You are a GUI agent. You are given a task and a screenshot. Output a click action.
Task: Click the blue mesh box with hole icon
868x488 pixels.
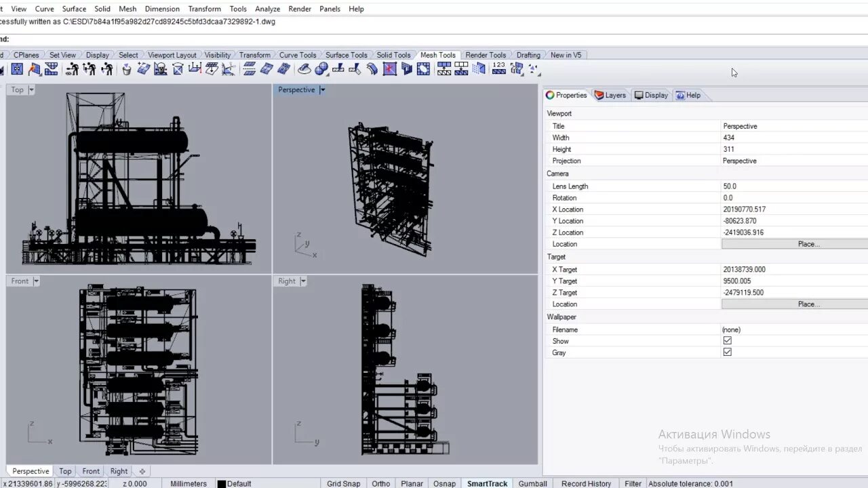[x=423, y=68]
